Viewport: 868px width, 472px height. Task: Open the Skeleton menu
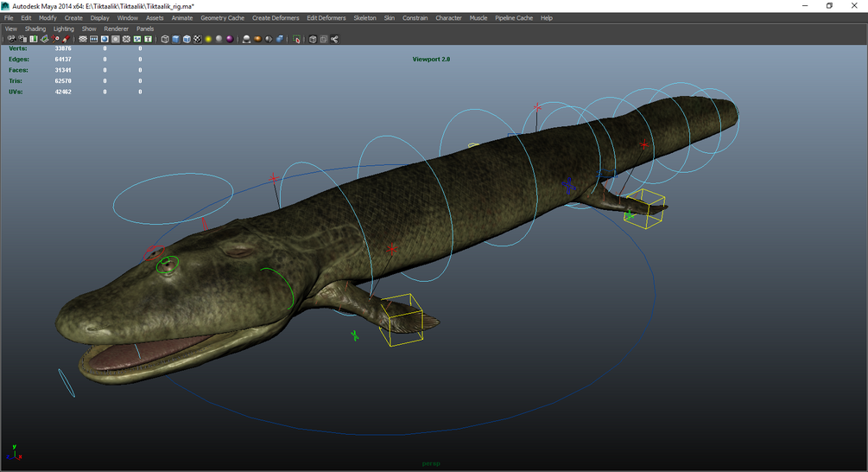point(364,18)
